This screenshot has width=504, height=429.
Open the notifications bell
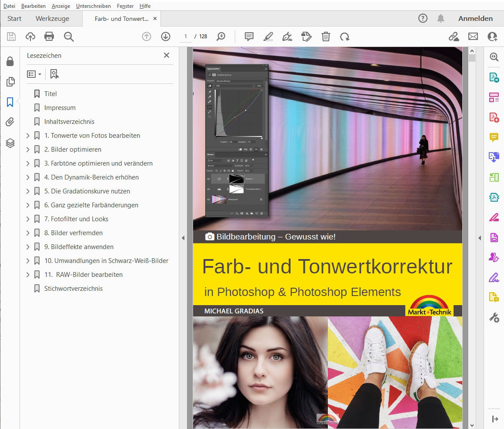[x=441, y=19]
